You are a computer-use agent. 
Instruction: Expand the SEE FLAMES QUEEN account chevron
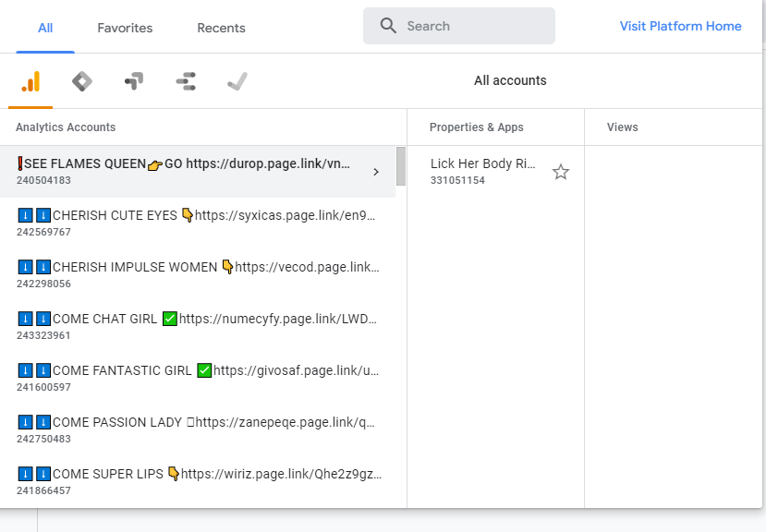click(376, 172)
